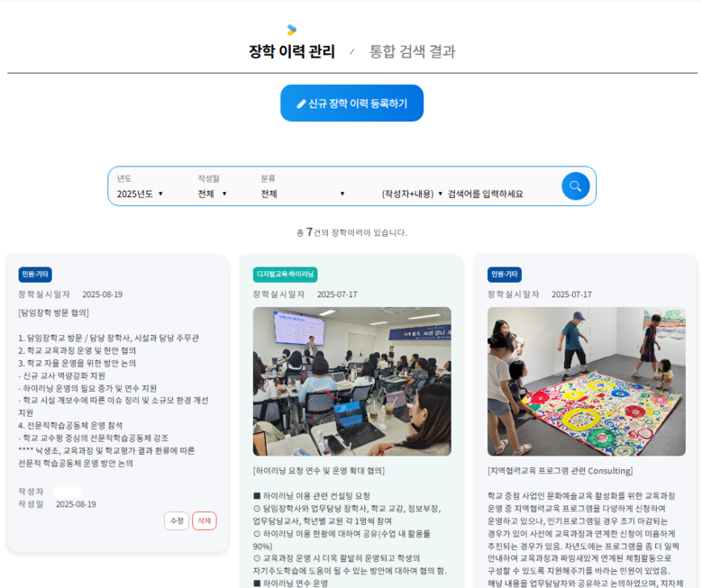This screenshot has width=702, height=588.
Task: Open the classroom training photo thumbnail
Action: 351,381
